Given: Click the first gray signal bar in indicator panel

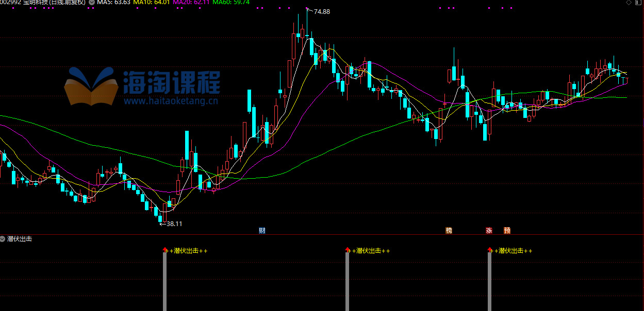Looking at the screenshot, I should pos(165,281).
